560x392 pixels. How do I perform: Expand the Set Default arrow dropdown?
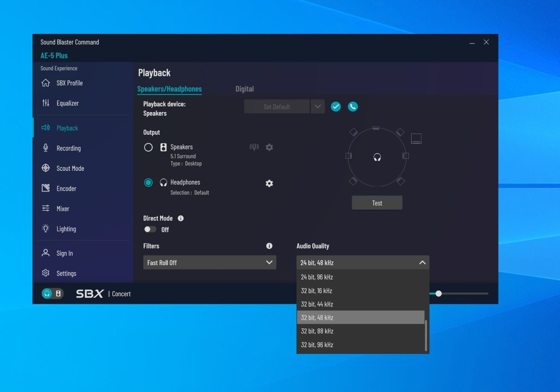(318, 106)
